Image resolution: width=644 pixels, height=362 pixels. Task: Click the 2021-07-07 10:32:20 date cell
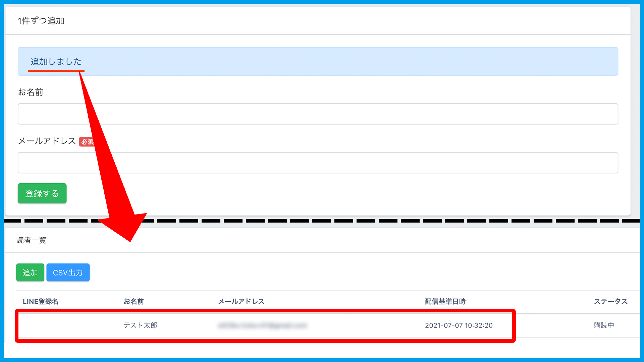(459, 325)
